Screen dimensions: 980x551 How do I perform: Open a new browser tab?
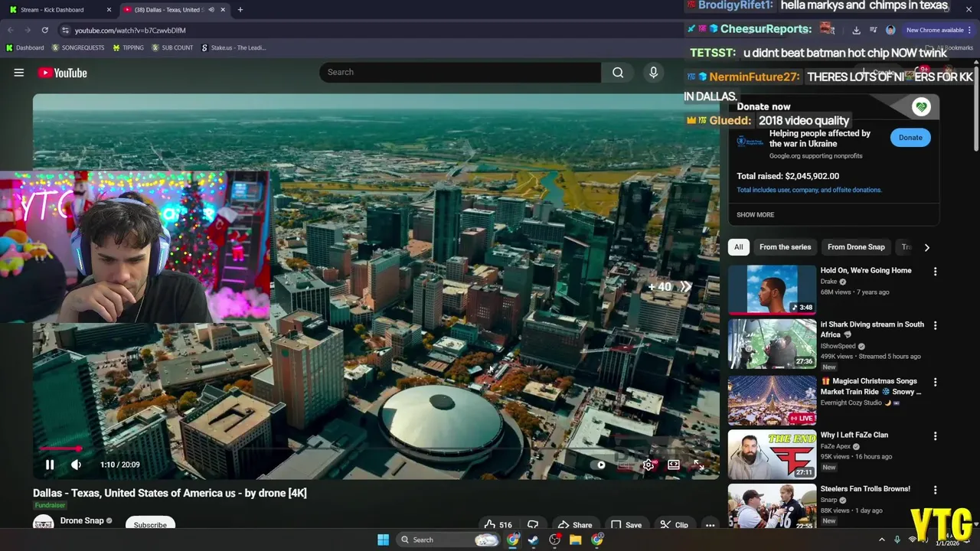[240, 10]
